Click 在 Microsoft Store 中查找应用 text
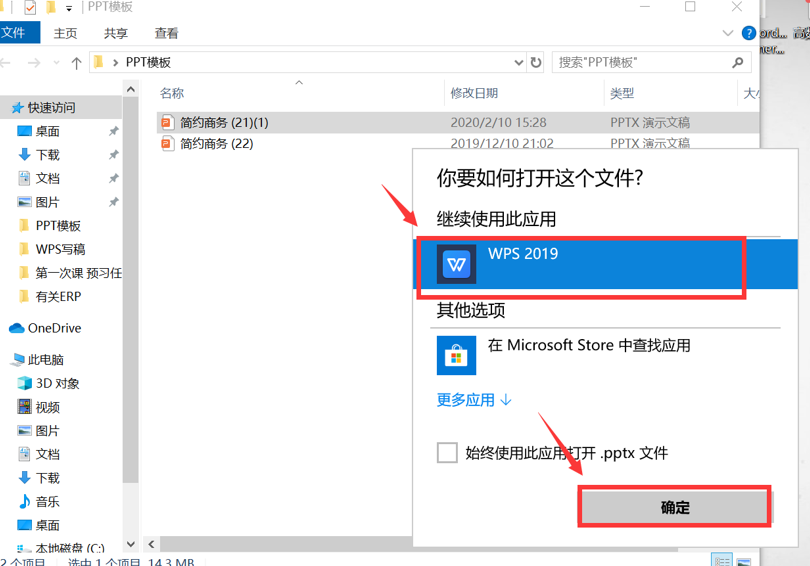Viewport: 810px width, 566px height. point(589,345)
